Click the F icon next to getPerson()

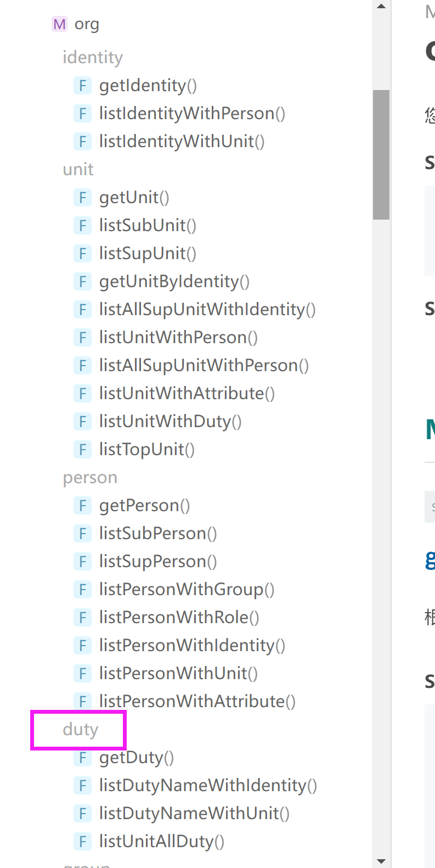coord(82,506)
